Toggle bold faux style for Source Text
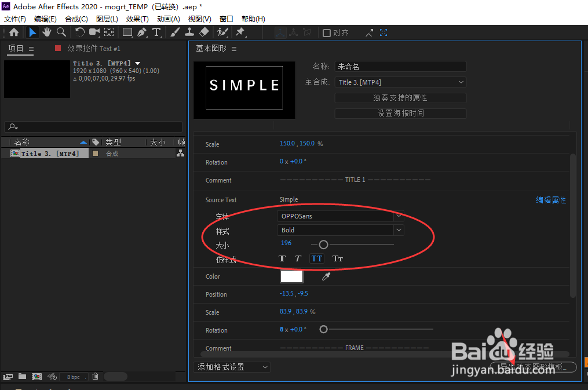 [x=282, y=258]
